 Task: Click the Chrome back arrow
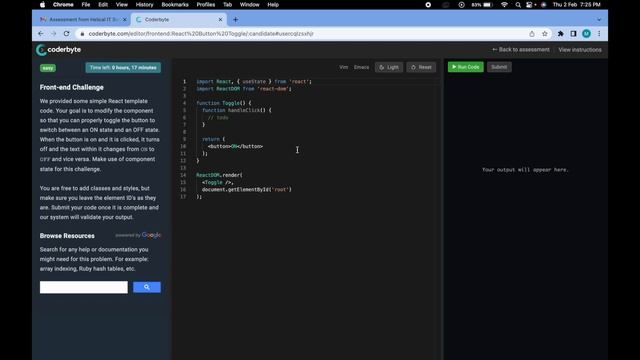click(41, 34)
